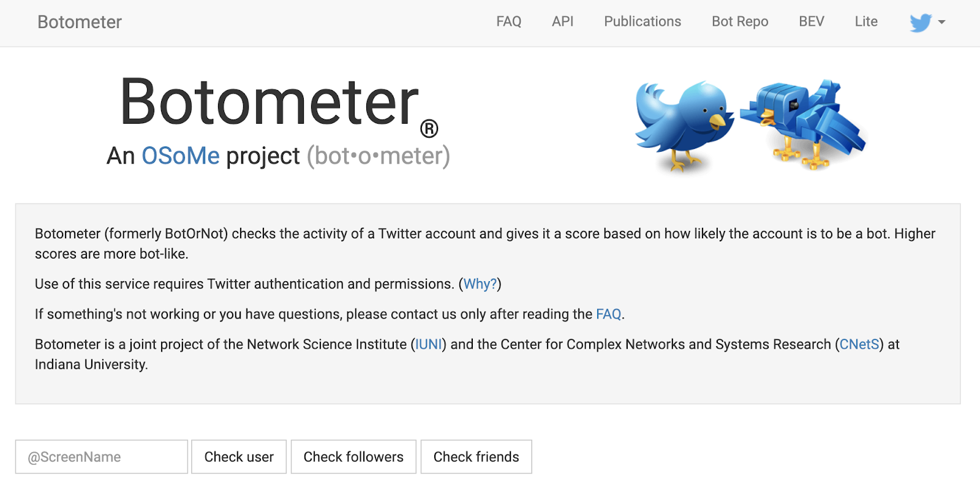The height and width of the screenshot is (503, 980).
Task: Open the API navigation item
Action: coord(562,22)
